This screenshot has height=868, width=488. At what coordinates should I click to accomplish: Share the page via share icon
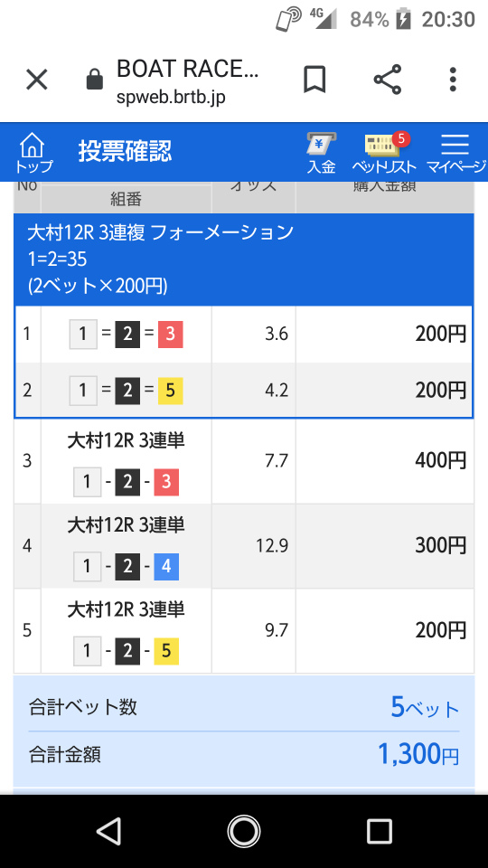[388, 80]
